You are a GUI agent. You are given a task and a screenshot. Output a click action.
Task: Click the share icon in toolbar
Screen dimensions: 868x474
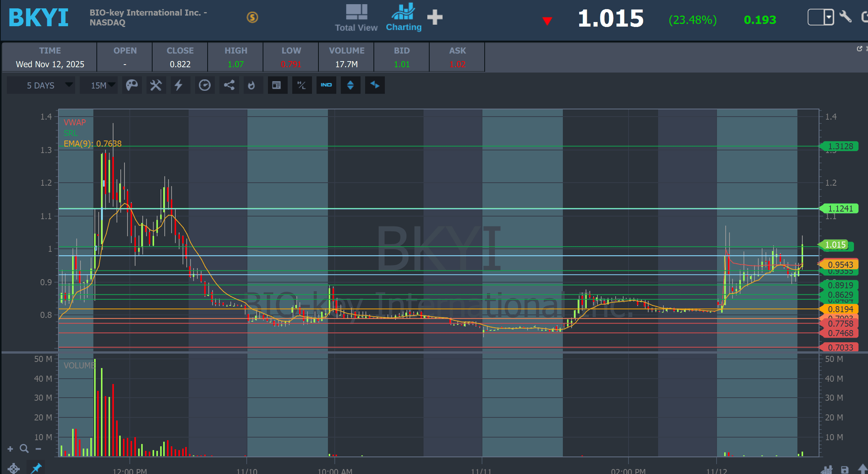point(229,85)
